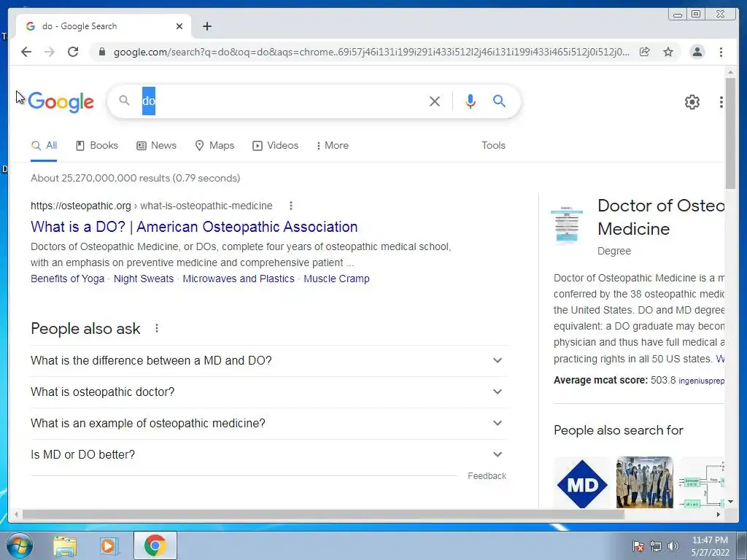Click the scroll down arrow
This screenshot has height=560, width=747.
tap(730, 502)
